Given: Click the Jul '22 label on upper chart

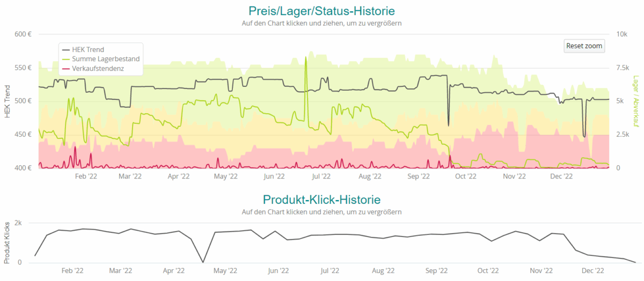Looking at the screenshot, I should [321, 176].
